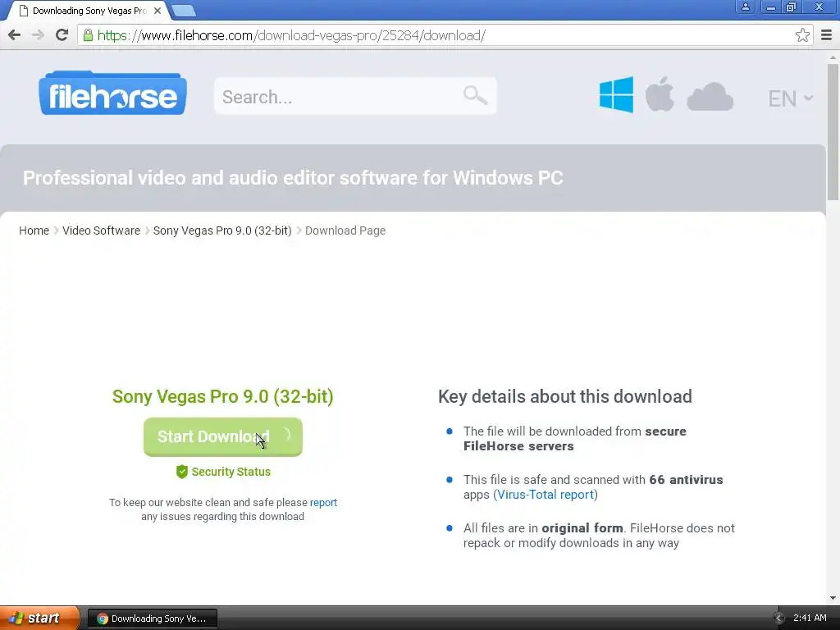
Task: Click the URL address bar
Action: [445, 35]
